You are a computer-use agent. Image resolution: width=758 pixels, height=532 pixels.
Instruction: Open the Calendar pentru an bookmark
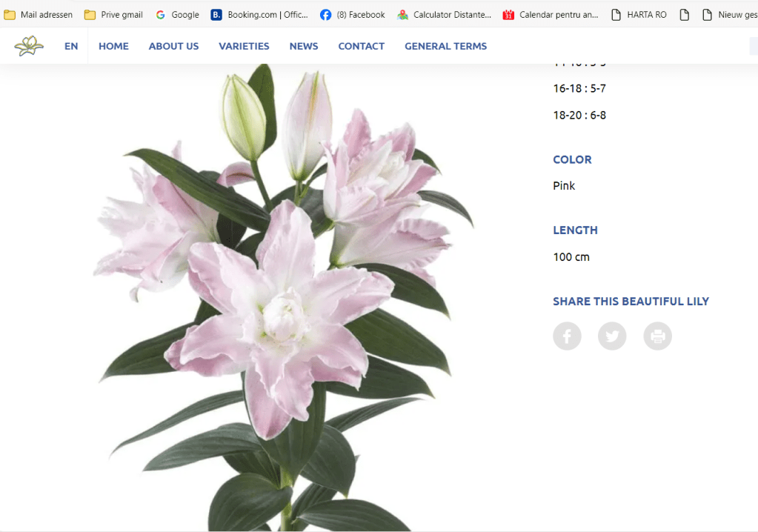click(x=551, y=15)
